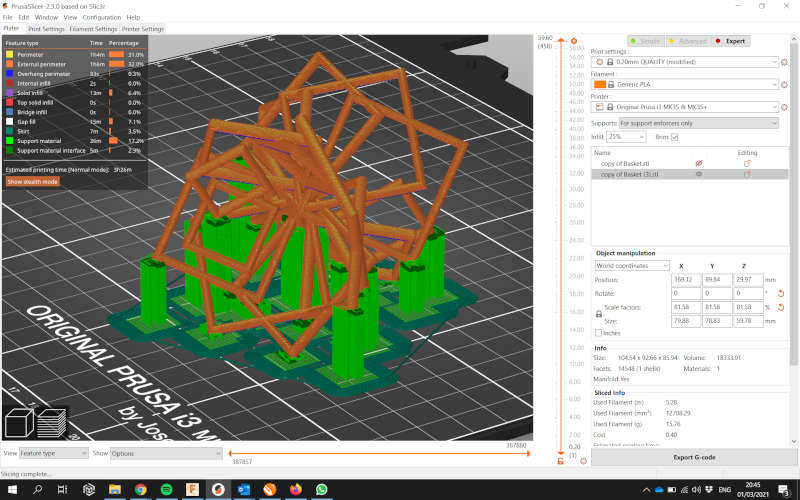Click upper thumb of vertical layer slider
Screen dimensions: 800x500
[x=561, y=40]
